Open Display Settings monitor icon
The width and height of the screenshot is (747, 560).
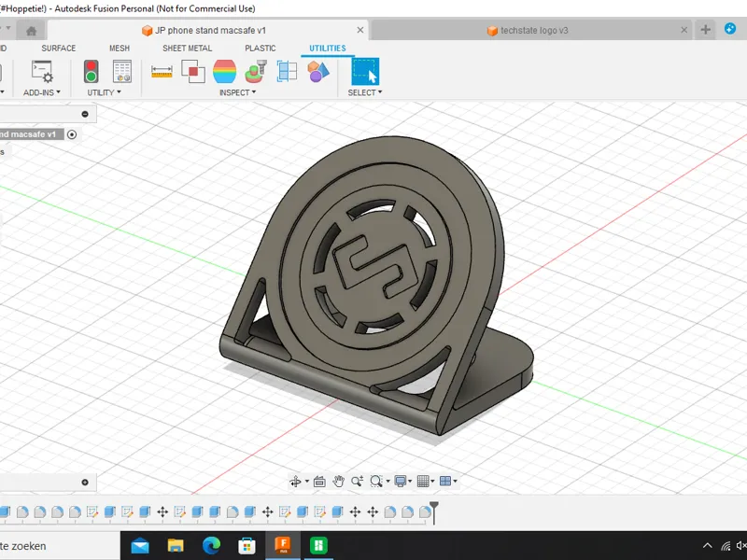click(x=401, y=482)
